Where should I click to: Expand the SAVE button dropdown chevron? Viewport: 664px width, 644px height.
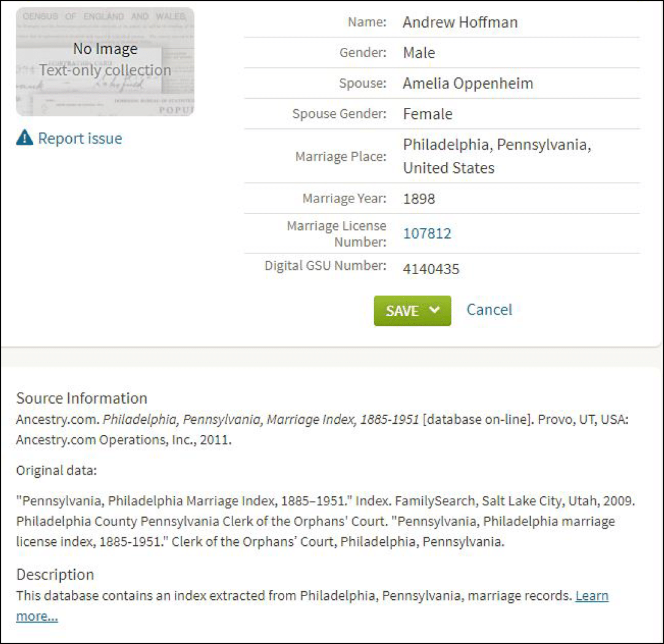click(434, 310)
